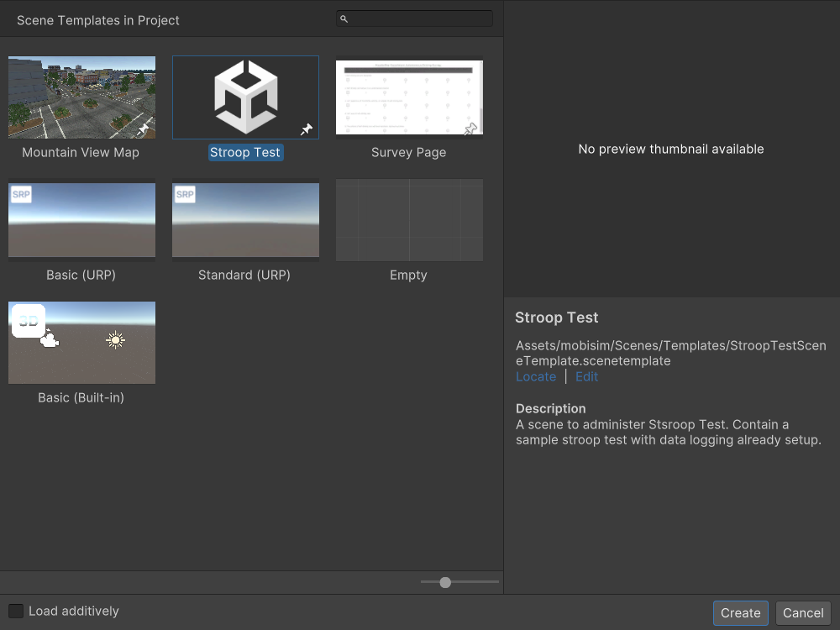This screenshot has height=630, width=840.
Task: Toggle pin on Stroop Test template
Action: pos(307,129)
